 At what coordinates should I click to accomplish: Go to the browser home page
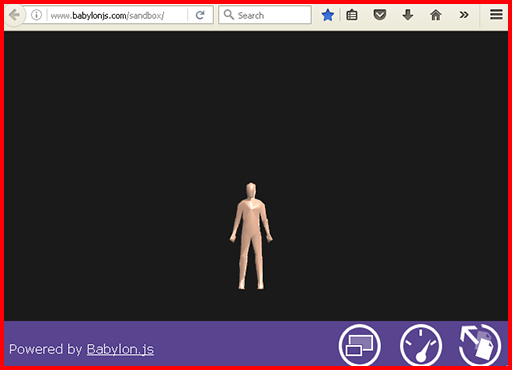435,15
